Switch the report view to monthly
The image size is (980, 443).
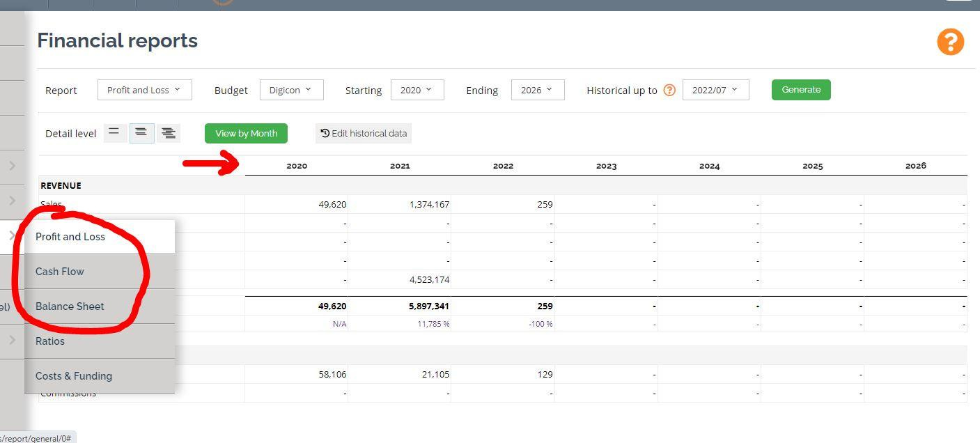[x=246, y=132]
